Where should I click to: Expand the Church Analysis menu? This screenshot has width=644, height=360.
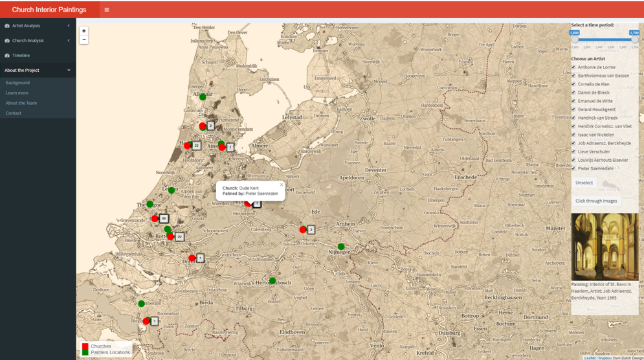click(x=38, y=41)
